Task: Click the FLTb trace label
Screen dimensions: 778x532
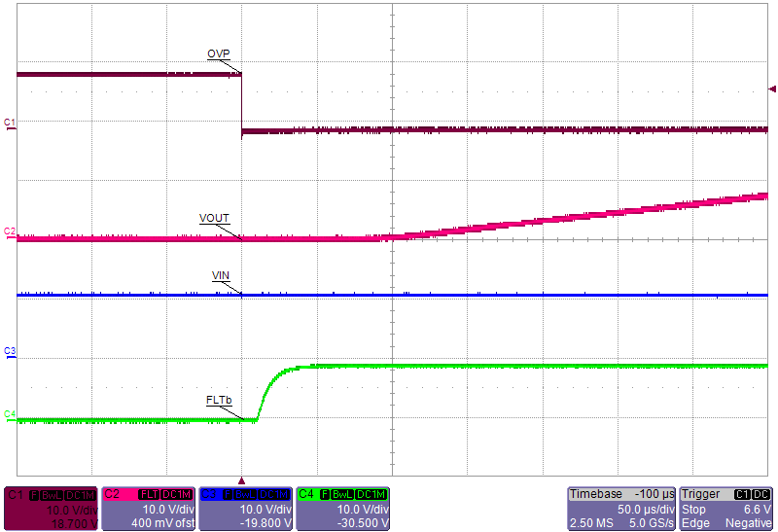Action: coord(218,400)
